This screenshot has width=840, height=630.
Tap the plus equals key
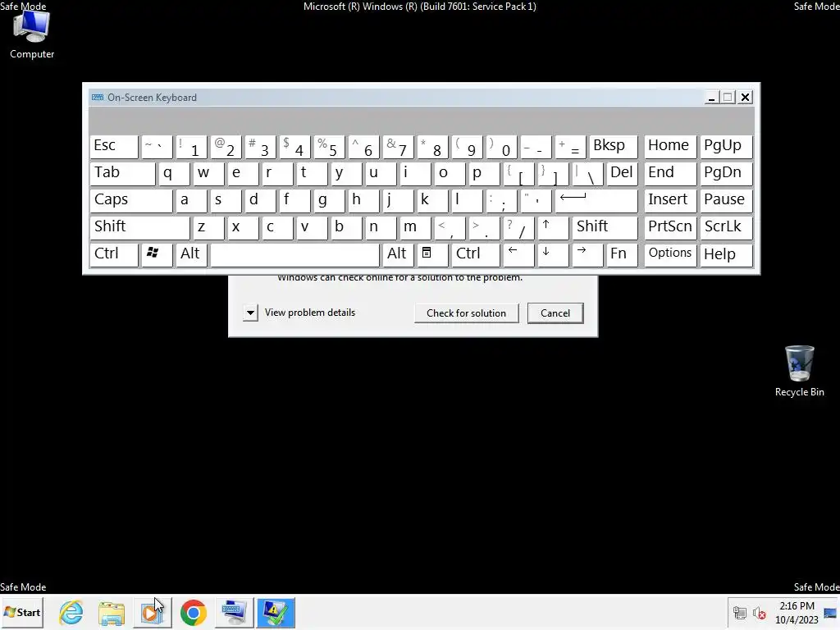(x=570, y=146)
